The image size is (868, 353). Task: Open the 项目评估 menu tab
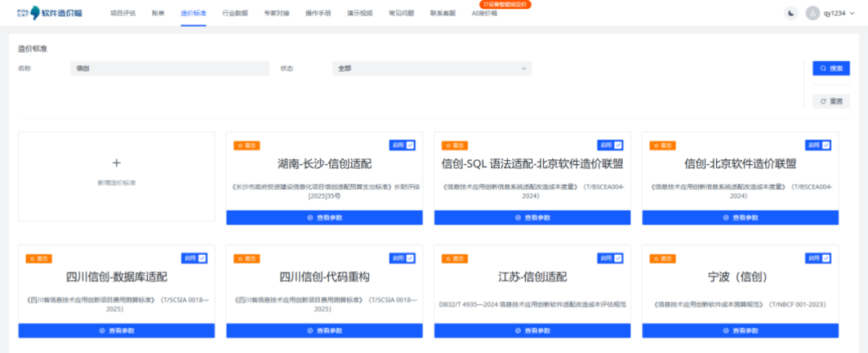coord(122,14)
